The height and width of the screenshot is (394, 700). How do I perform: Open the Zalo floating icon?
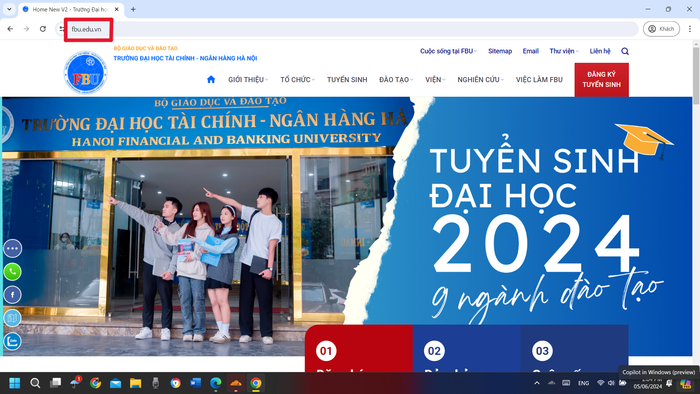(x=12, y=341)
